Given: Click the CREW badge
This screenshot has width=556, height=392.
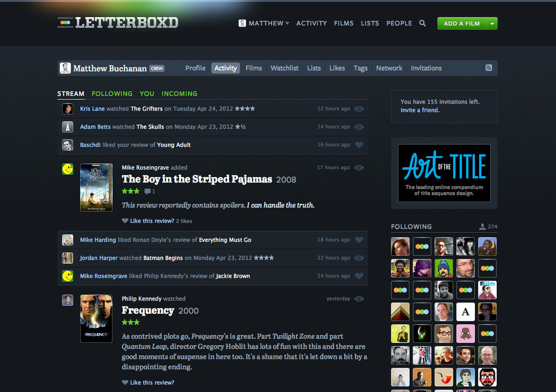Looking at the screenshot, I should pyautogui.click(x=157, y=68).
